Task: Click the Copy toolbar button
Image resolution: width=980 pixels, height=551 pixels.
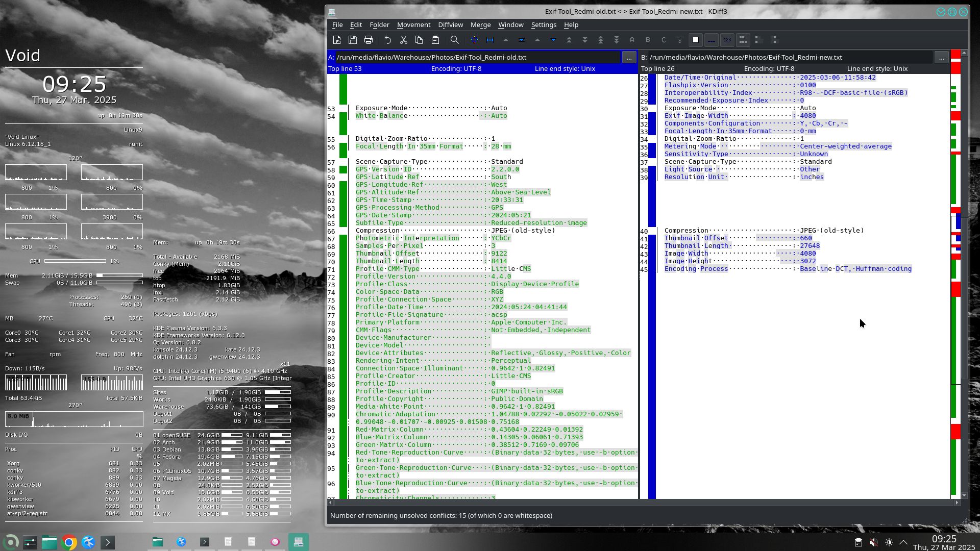Action: [419, 40]
